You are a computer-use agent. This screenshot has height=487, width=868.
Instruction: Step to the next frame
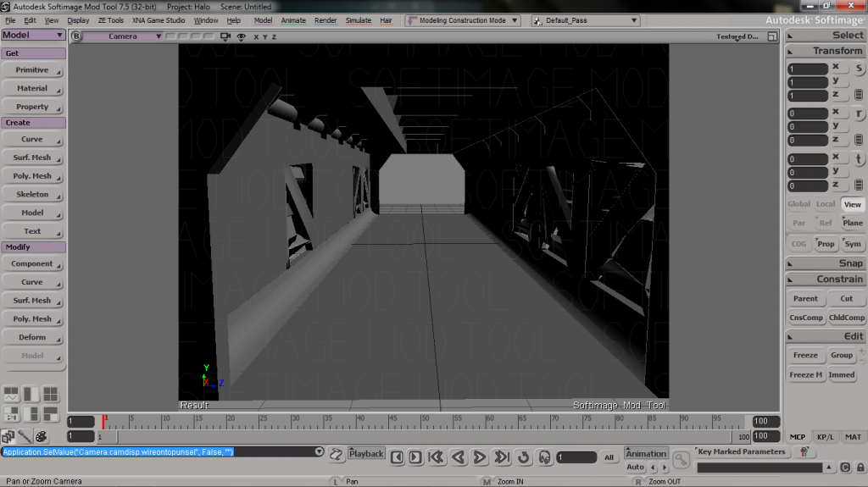click(x=415, y=457)
